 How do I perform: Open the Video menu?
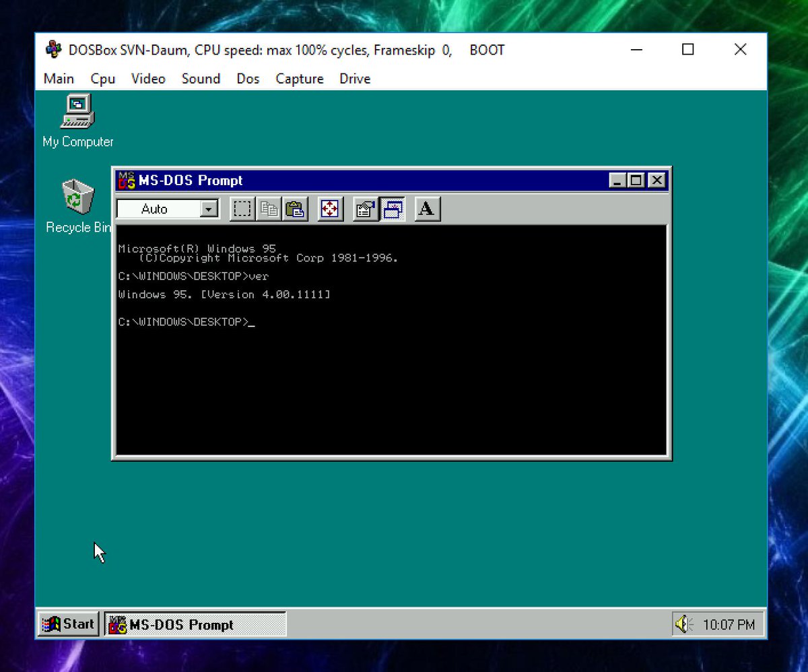[x=148, y=79]
